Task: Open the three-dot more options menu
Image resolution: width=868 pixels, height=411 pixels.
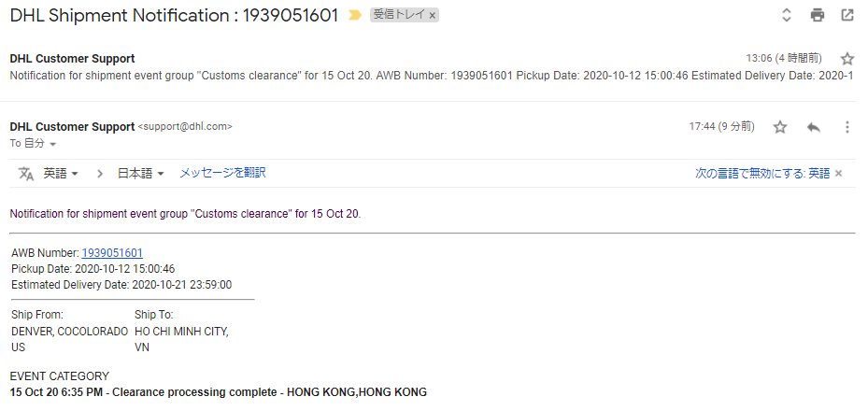Action: (x=847, y=127)
